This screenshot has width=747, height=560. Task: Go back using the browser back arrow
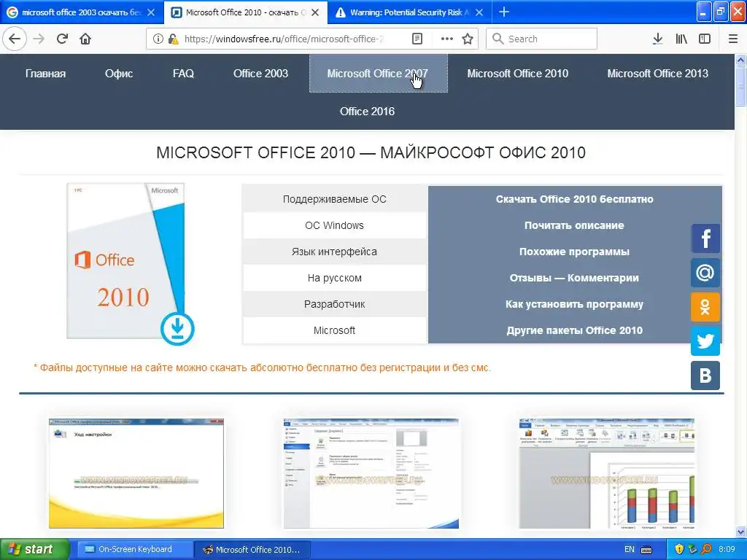point(15,39)
